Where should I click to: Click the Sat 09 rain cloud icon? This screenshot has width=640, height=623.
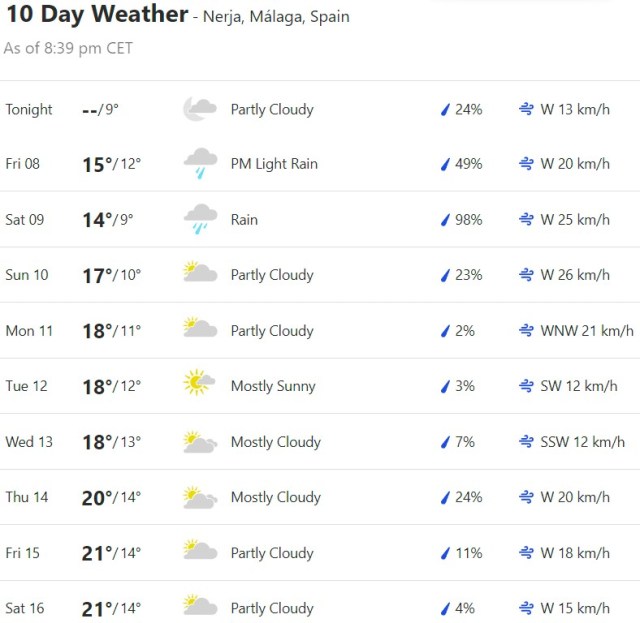click(200, 219)
